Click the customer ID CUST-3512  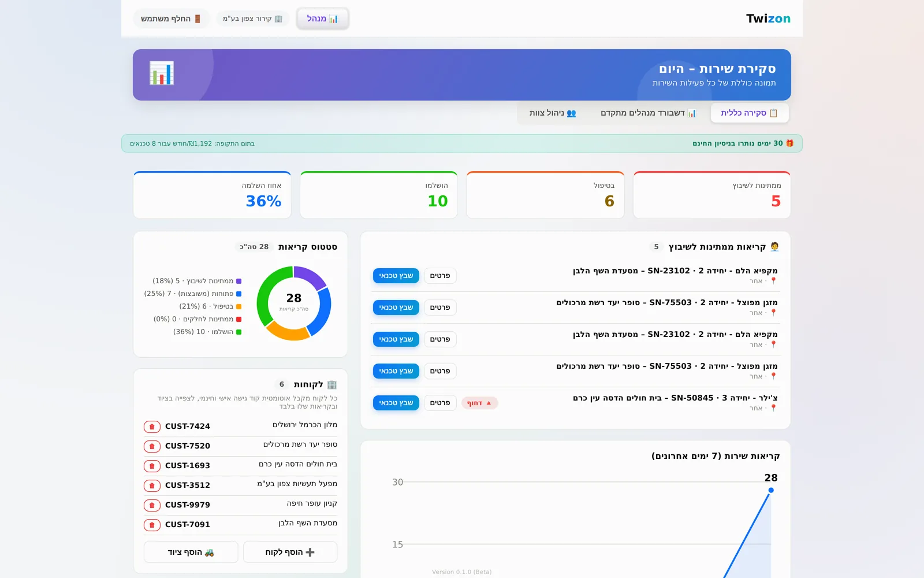(188, 486)
